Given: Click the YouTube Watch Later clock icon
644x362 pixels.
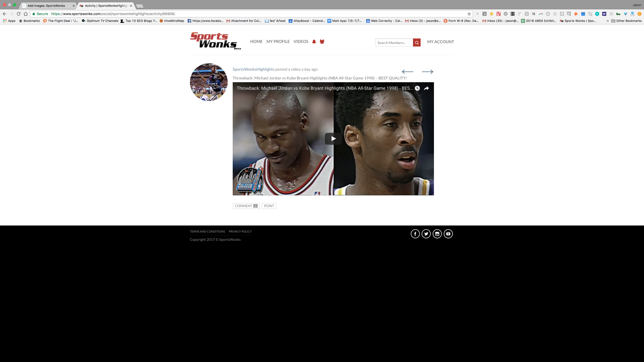Looking at the screenshot, I should click(417, 88).
